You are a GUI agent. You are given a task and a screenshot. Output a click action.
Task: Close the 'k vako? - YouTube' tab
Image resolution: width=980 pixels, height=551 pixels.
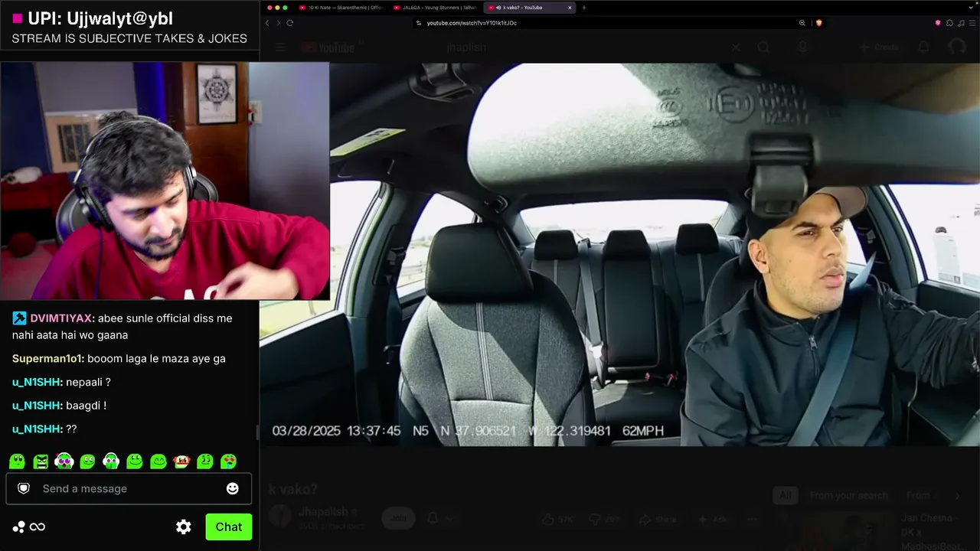click(570, 8)
